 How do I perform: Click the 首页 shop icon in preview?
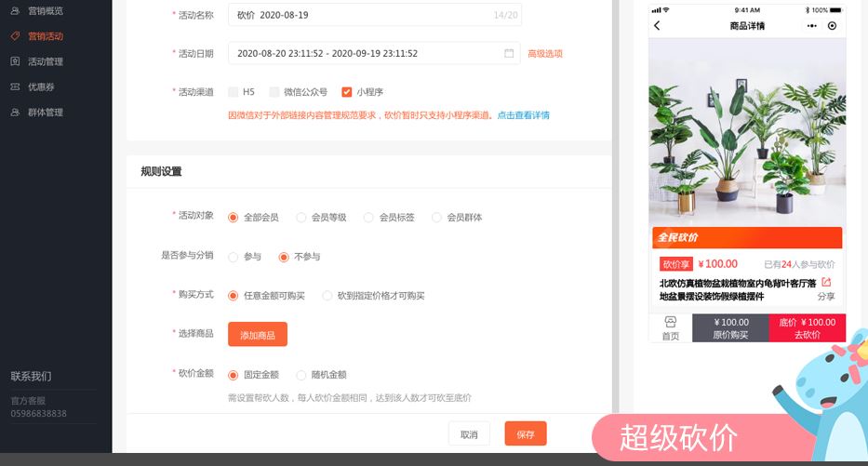tap(670, 322)
